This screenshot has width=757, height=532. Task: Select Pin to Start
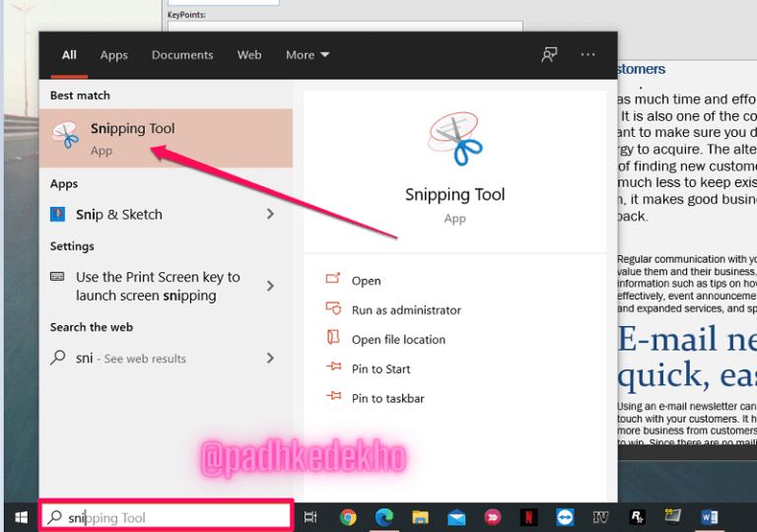click(x=380, y=369)
